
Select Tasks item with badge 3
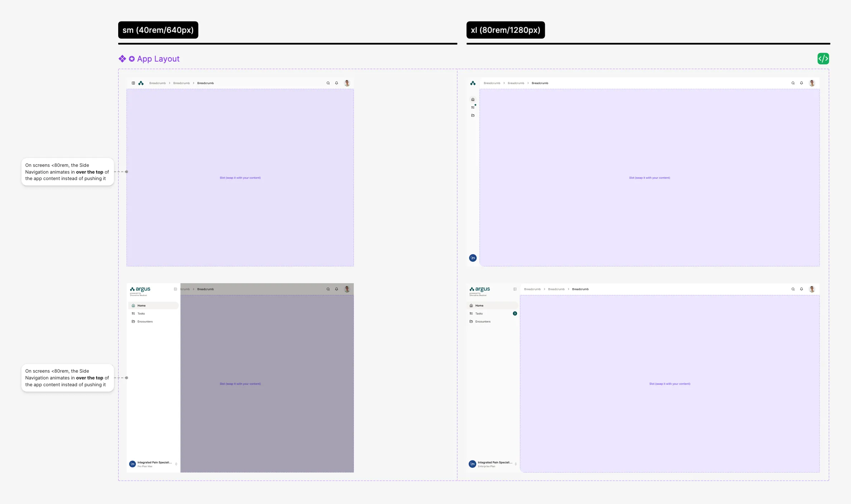click(479, 314)
